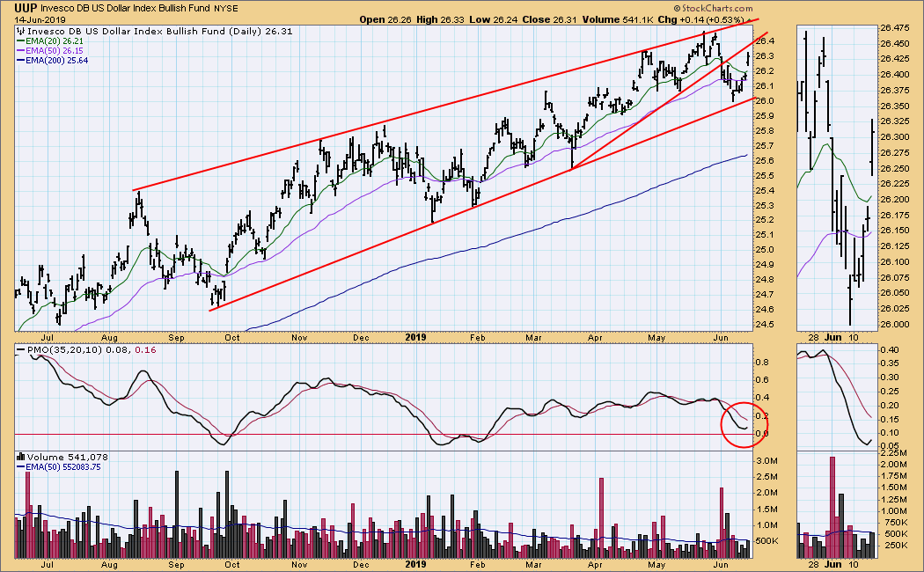Click the '26.150' label on the zoom panel axis
Screen dimensions: 924x572
click(894, 231)
